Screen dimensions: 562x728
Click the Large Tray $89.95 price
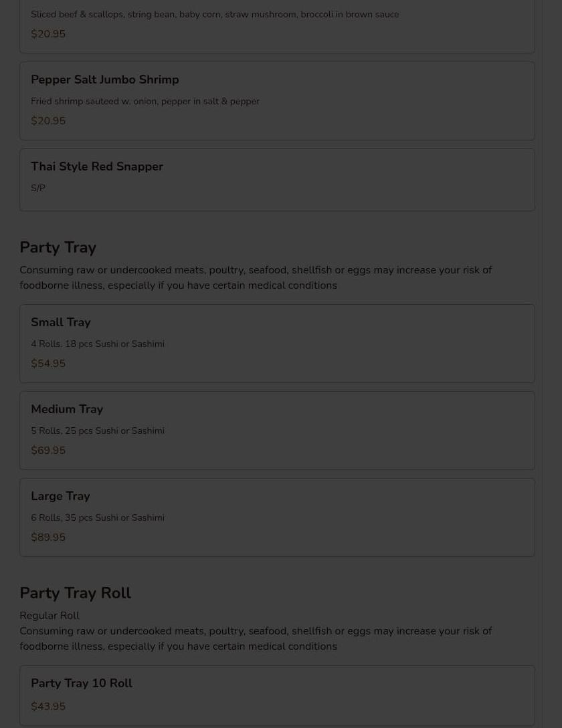[x=48, y=537]
